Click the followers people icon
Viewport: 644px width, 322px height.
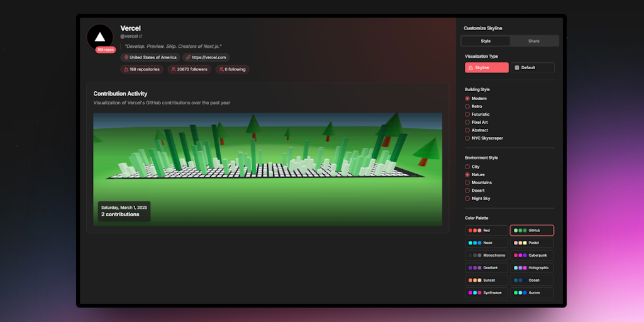(174, 69)
